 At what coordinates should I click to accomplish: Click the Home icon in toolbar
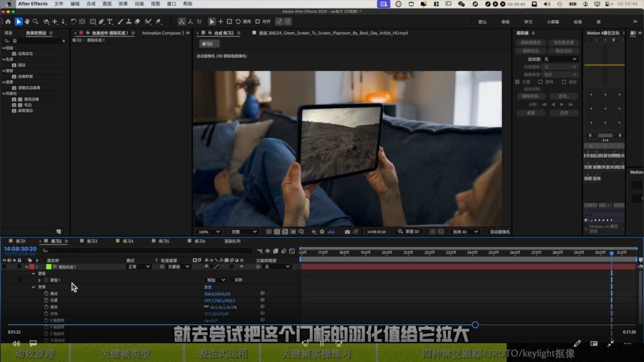pyautogui.click(x=8, y=21)
